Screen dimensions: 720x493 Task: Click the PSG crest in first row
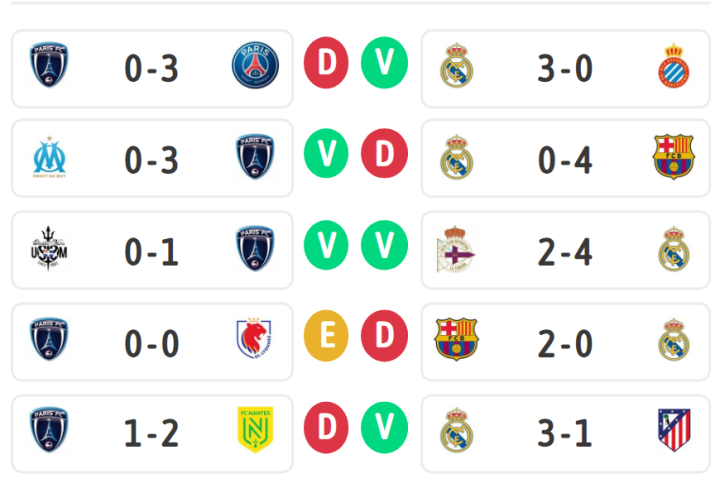click(x=255, y=65)
